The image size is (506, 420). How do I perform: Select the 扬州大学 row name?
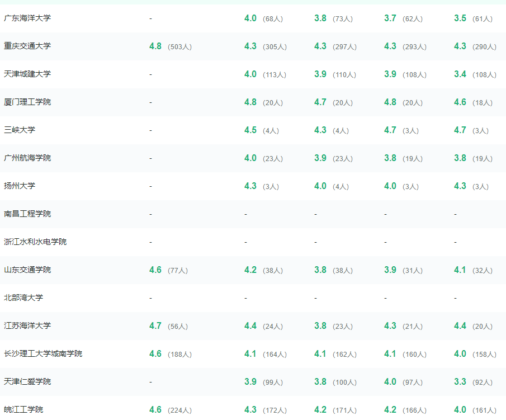pyautogui.click(x=20, y=186)
